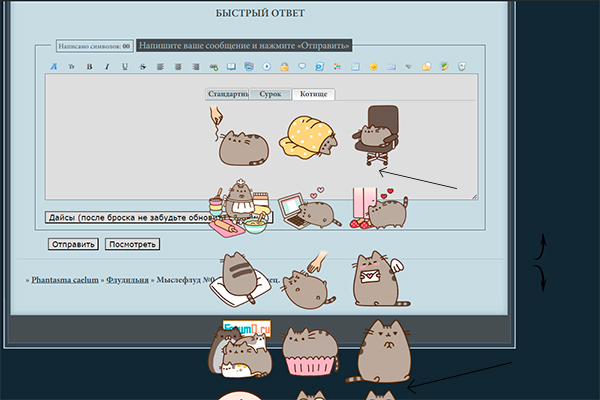Insert the baking chef cat sticker
Screen dimensions: 600x400
click(x=240, y=208)
